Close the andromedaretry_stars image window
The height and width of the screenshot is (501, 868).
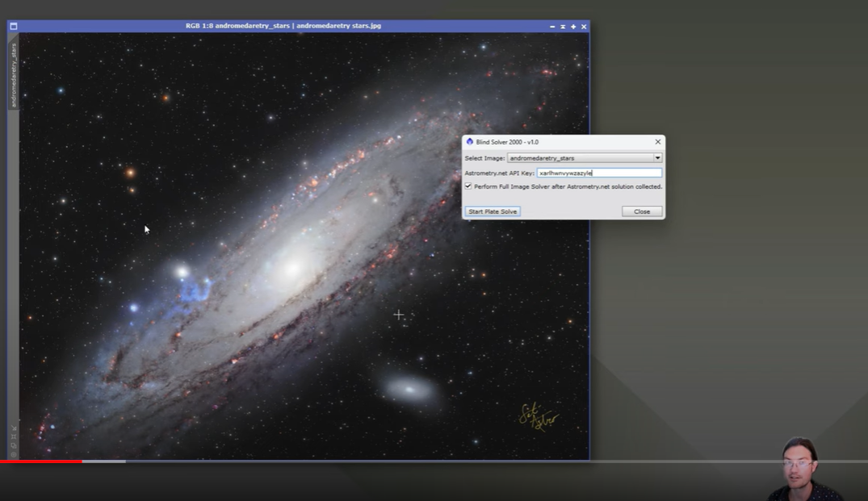coord(584,27)
